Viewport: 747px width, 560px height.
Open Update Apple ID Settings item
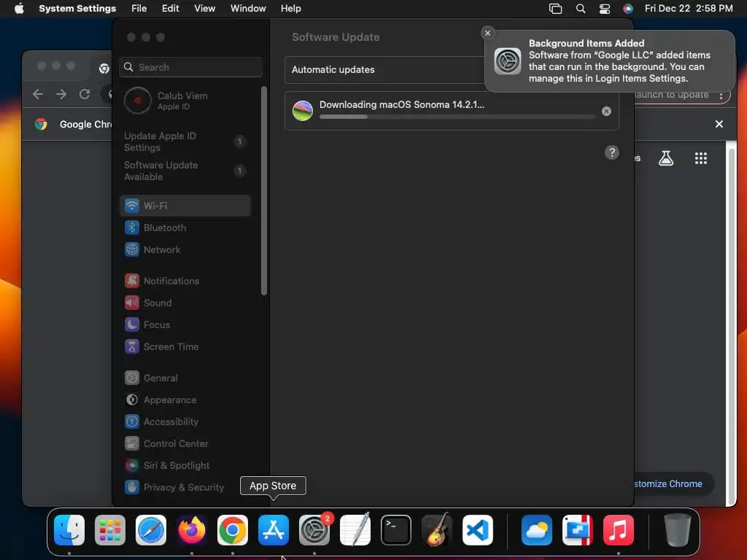185,141
